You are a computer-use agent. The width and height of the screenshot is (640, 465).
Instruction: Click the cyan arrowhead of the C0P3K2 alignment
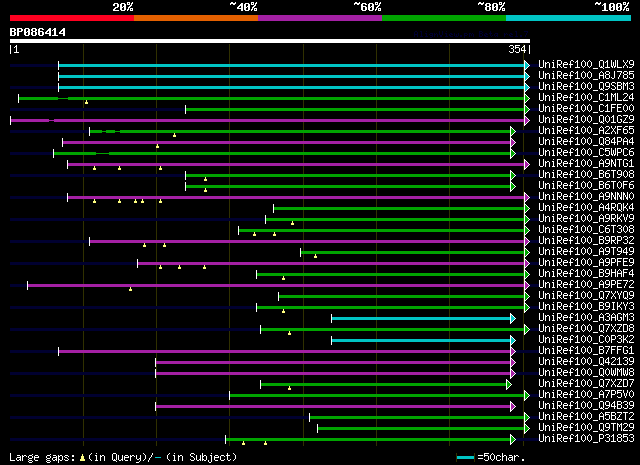pos(513,341)
